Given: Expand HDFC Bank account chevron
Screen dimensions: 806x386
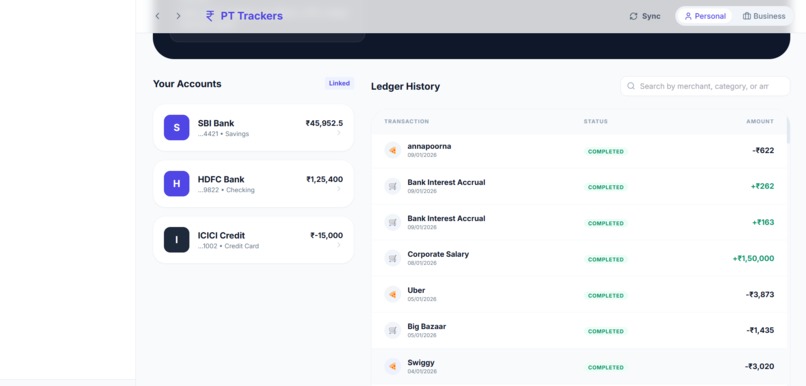Looking at the screenshot, I should click(339, 189).
